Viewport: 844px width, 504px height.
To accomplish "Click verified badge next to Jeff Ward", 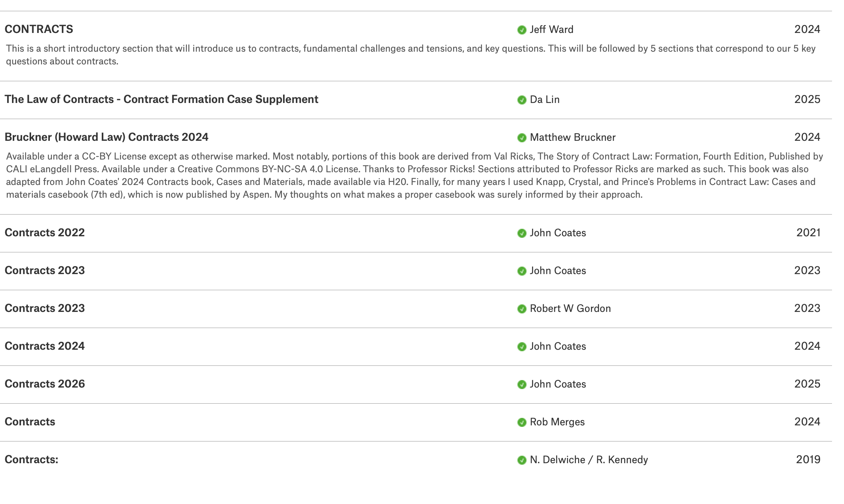I will click(522, 30).
